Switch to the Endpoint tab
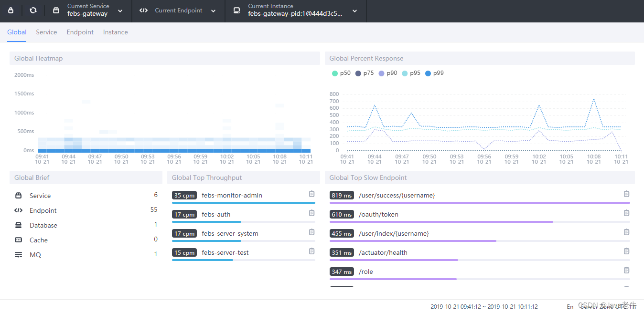Image resolution: width=644 pixels, height=313 pixels. click(80, 32)
